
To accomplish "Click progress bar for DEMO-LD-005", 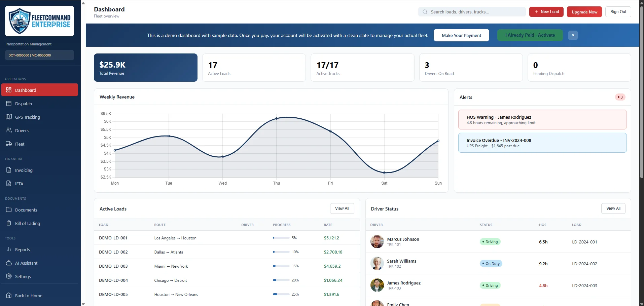I will pos(281,294).
